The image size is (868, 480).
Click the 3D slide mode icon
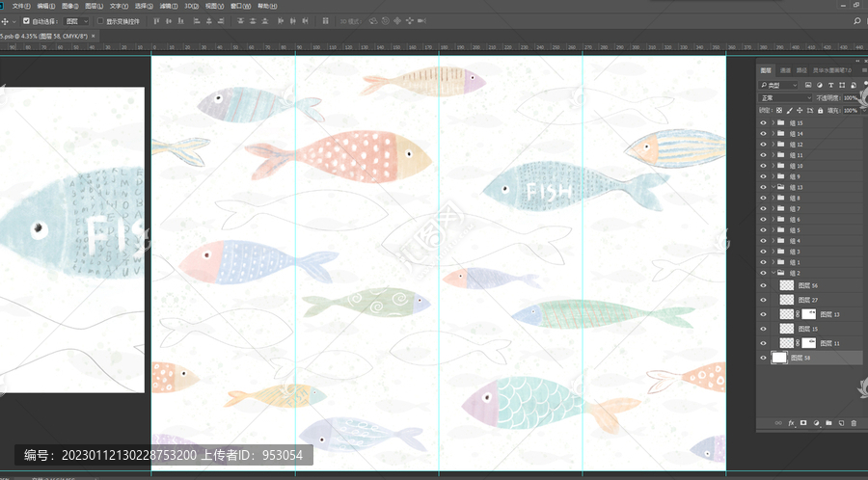(410, 21)
